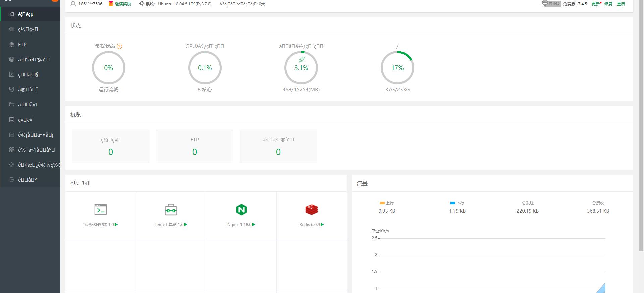Viewport: 644px width, 293px height.
Task: Click the Redis 6.0.9 label
Action: click(x=310, y=225)
